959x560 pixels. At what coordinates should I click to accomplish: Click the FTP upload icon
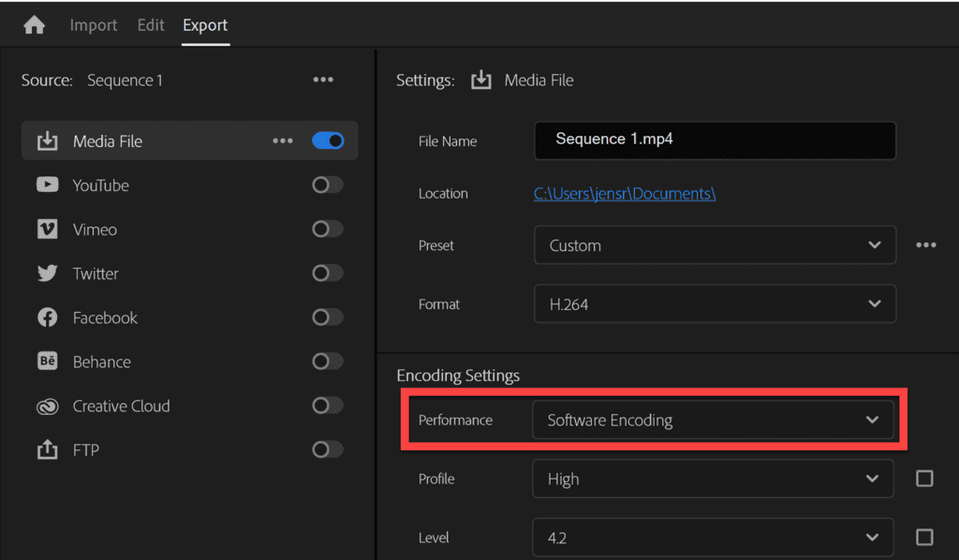pos(47,449)
